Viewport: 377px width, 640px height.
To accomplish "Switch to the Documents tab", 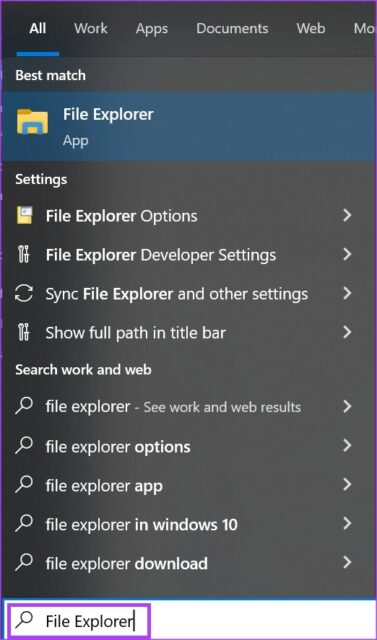I will pos(232,29).
